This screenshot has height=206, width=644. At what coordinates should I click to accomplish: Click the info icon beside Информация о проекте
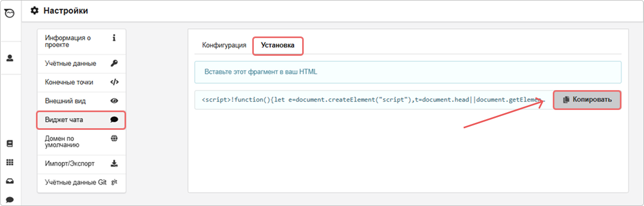click(114, 38)
